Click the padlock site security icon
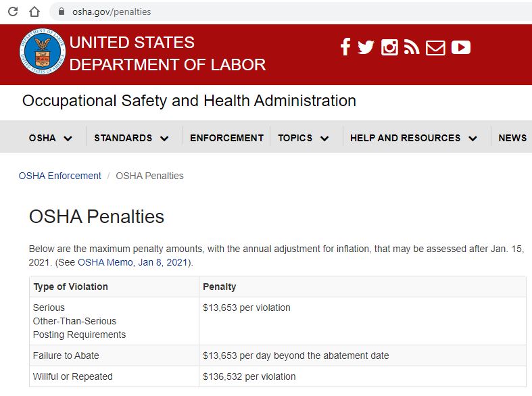This screenshot has width=532, height=396. click(x=62, y=11)
